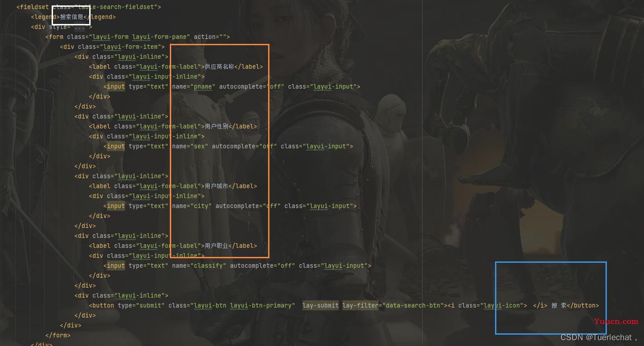Click the closing </form> tag

pos(58,335)
